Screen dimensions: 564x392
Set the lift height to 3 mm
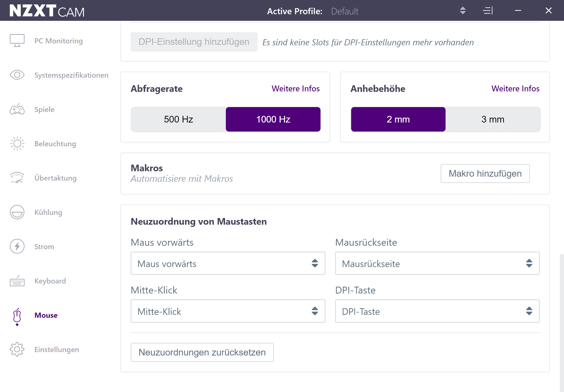492,120
